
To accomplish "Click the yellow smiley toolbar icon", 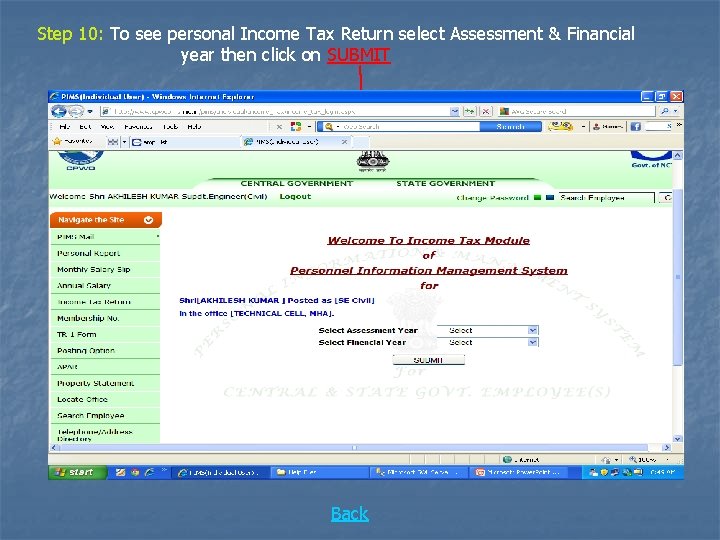I will 560,126.
